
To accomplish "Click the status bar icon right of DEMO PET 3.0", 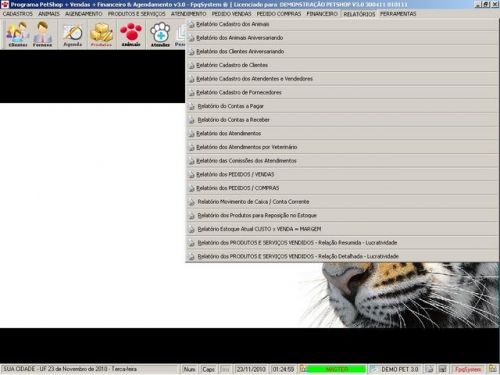I will tap(429, 369).
